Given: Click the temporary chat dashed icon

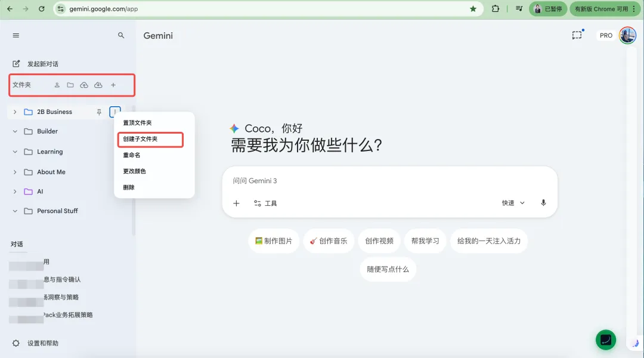Looking at the screenshot, I should pyautogui.click(x=577, y=35).
